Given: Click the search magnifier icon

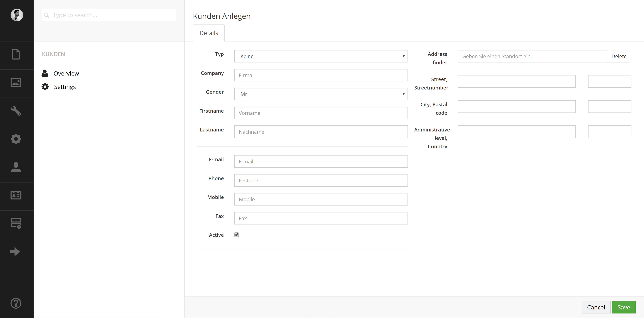Looking at the screenshot, I should click(46, 15).
